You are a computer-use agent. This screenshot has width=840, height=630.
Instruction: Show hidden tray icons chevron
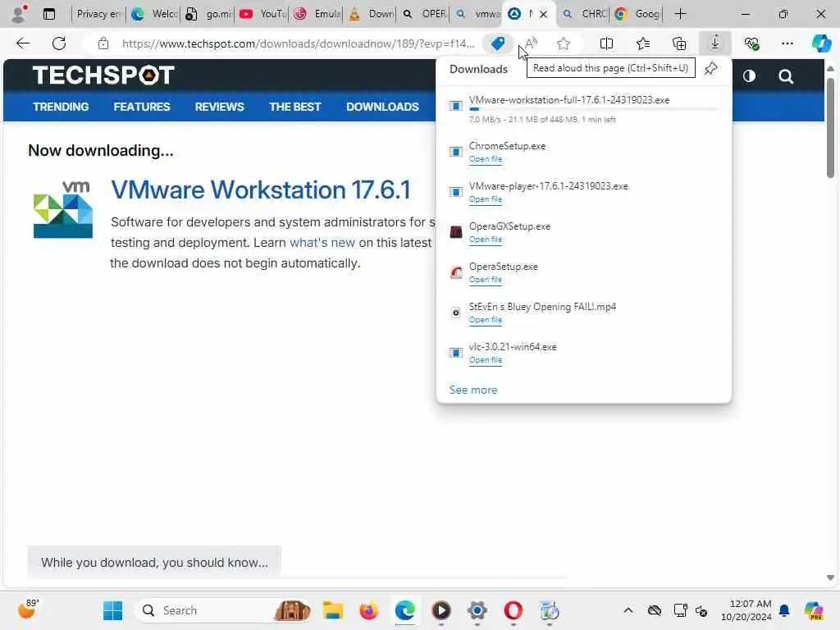pos(628,610)
